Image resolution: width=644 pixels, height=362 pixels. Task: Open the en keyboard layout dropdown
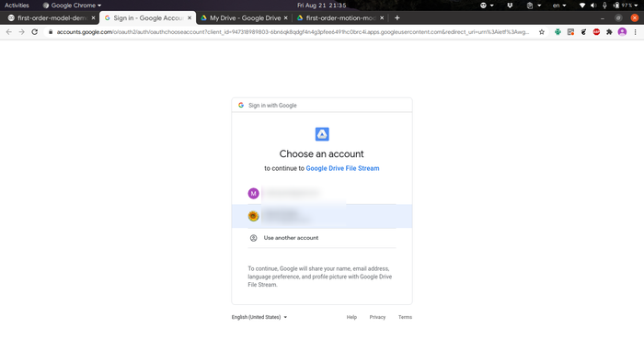tap(559, 6)
